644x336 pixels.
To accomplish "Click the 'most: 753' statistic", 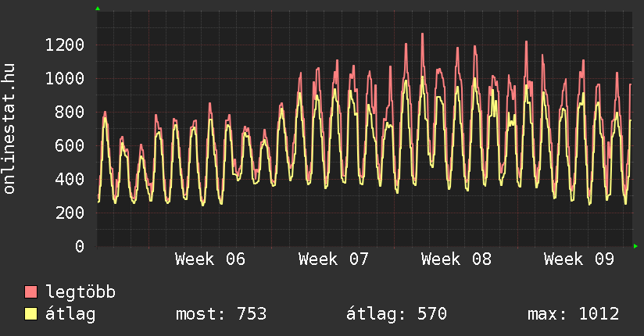I will [x=222, y=314].
